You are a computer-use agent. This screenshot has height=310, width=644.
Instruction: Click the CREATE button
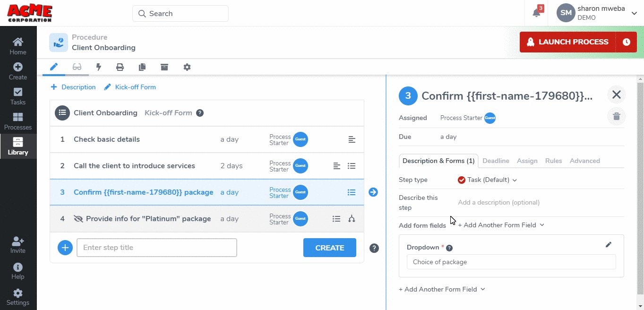click(x=329, y=247)
